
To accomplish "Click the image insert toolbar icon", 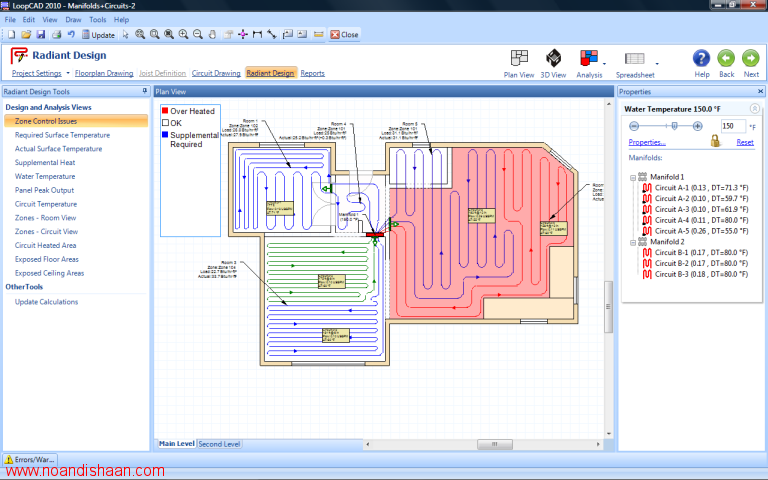I will 302,34.
